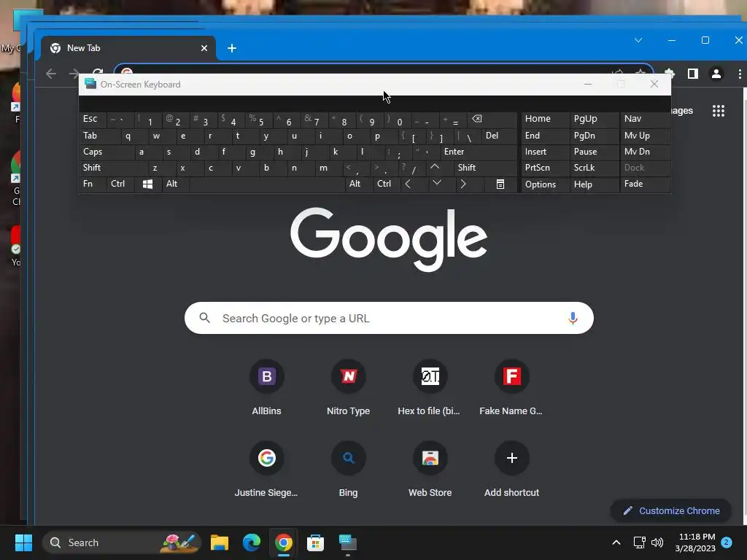The image size is (747, 560).
Task: Open the Google apps grid
Action: pyautogui.click(x=719, y=111)
